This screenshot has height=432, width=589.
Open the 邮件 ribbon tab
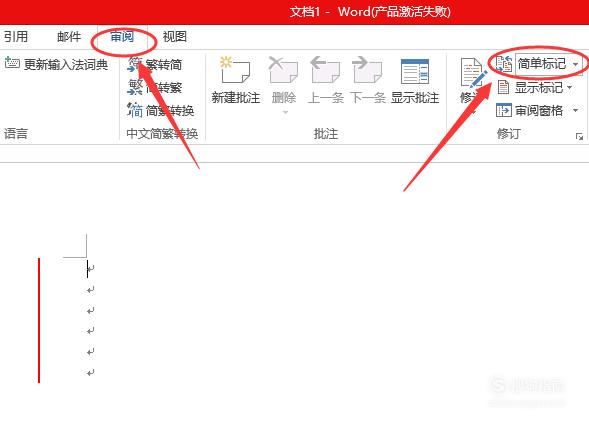(69, 36)
